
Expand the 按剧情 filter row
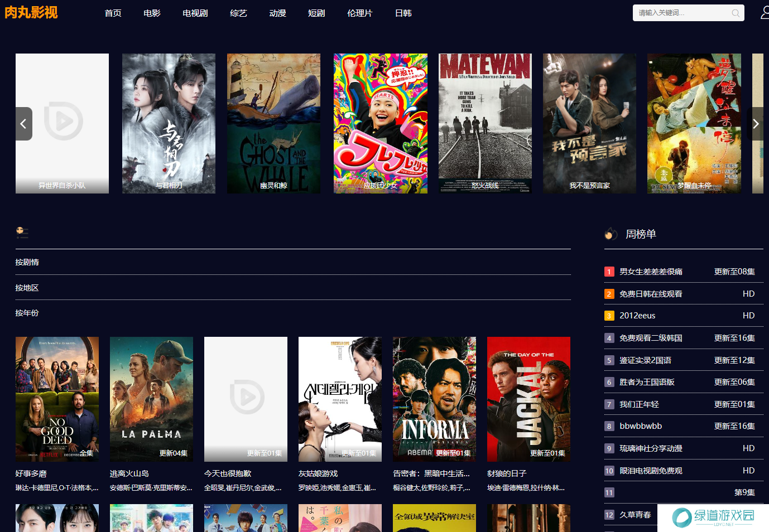[27, 262]
